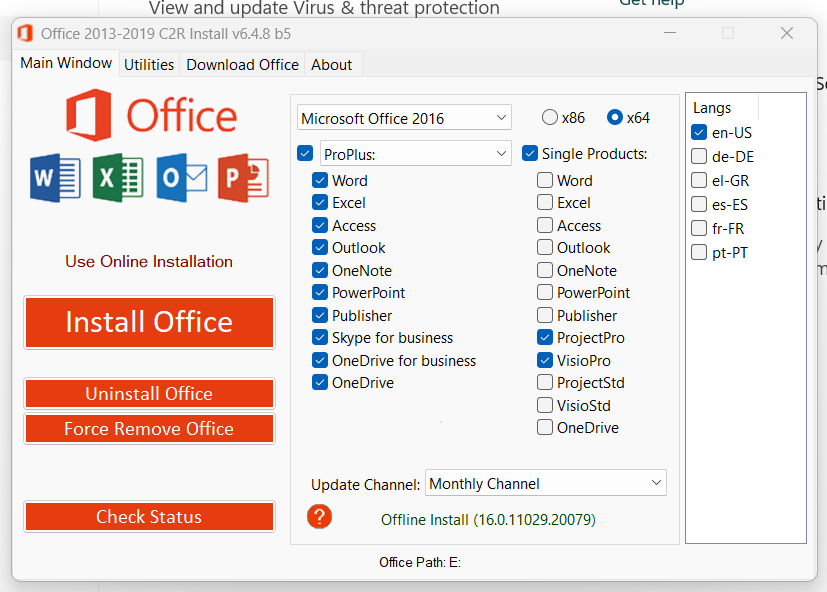The width and height of the screenshot is (827, 592).
Task: Check Excel under Single Products
Action: (x=545, y=203)
